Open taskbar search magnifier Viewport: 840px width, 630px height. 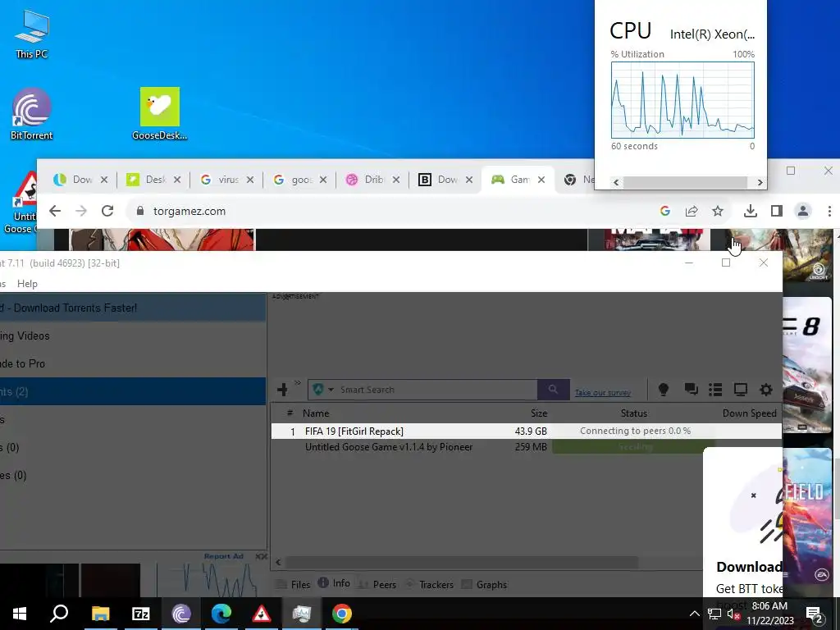pyautogui.click(x=59, y=614)
